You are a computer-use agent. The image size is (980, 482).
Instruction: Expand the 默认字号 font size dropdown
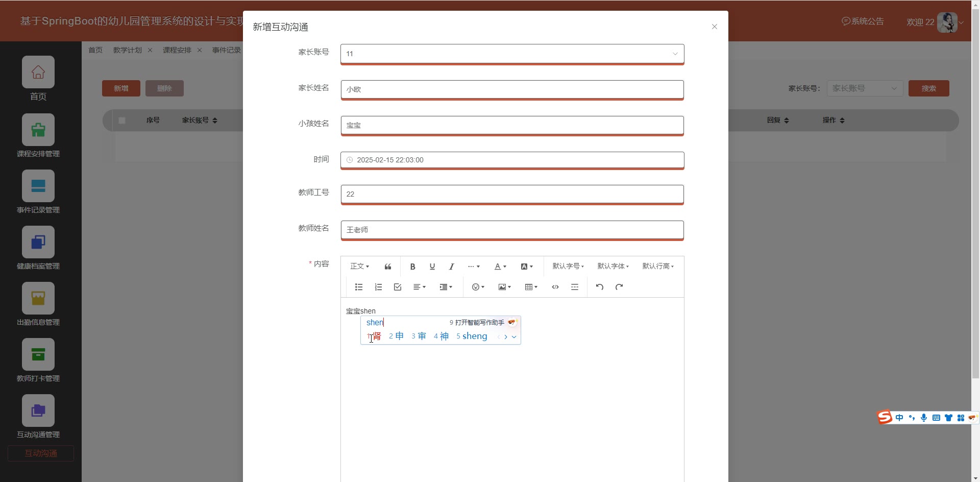568,267
